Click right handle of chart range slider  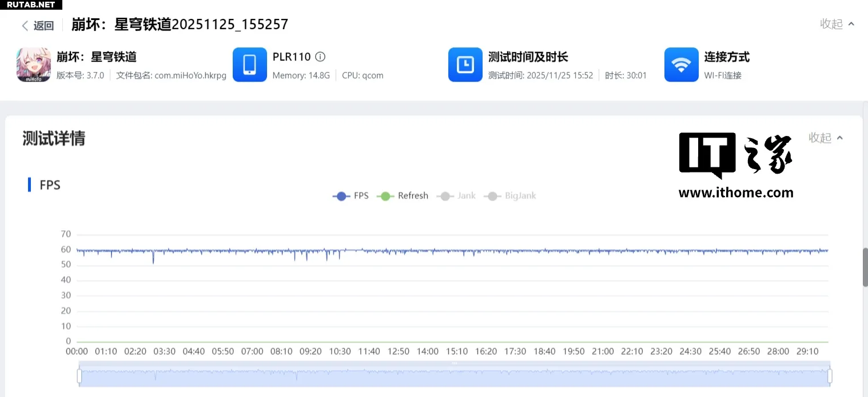pyautogui.click(x=830, y=376)
